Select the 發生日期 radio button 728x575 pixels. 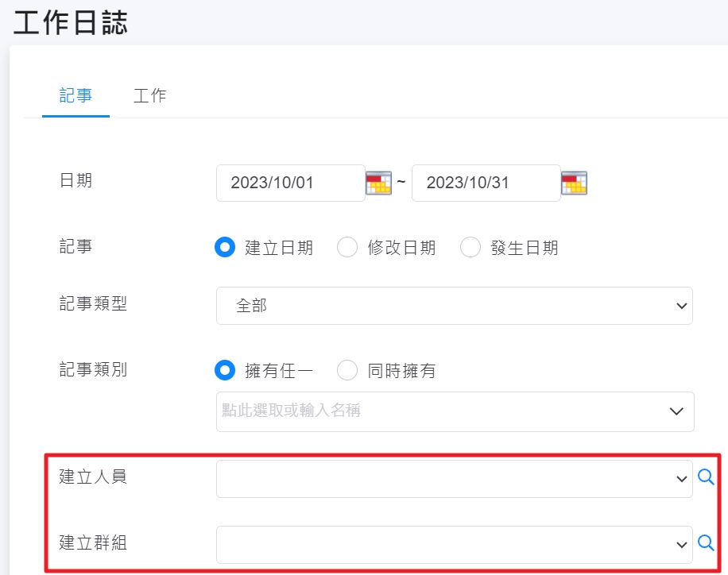(470, 248)
